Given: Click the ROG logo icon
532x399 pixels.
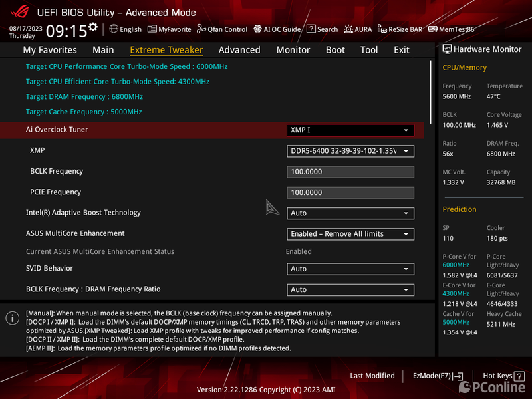Looking at the screenshot, I should (x=20, y=11).
